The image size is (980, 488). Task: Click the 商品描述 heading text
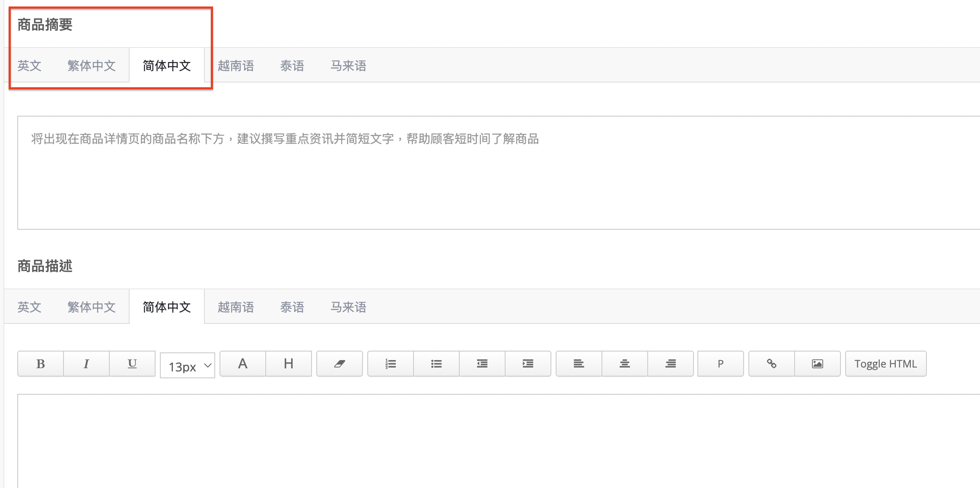(45, 266)
